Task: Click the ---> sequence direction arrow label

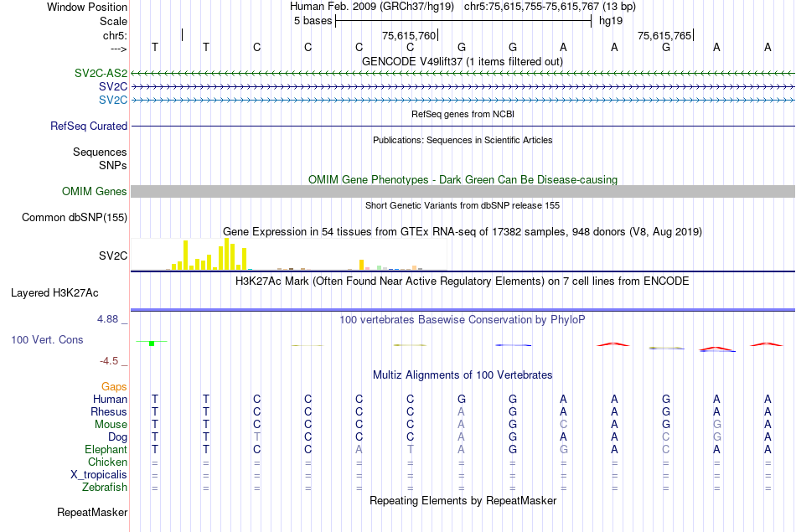Action: pos(118,49)
